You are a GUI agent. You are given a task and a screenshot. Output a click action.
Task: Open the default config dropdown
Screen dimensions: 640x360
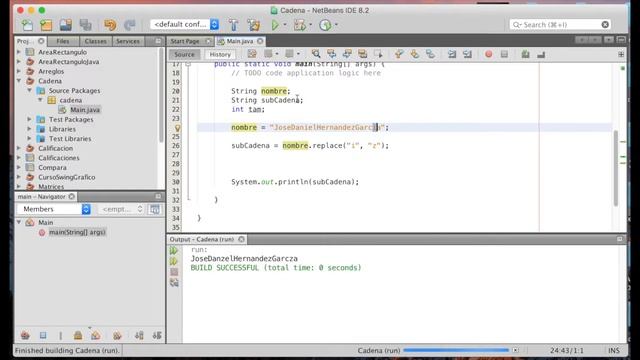pyautogui.click(x=184, y=24)
